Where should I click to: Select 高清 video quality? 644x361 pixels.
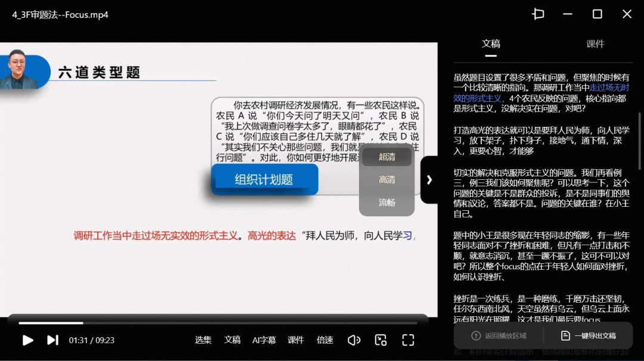click(387, 180)
